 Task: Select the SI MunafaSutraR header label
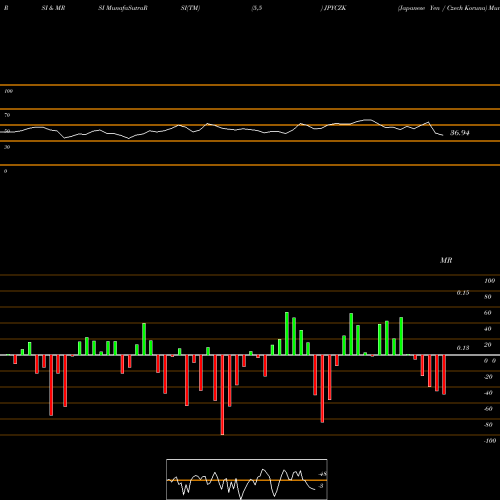[123, 8]
